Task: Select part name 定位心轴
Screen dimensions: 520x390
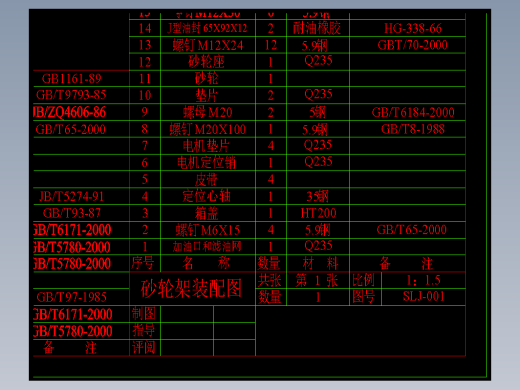Action: tap(206, 196)
